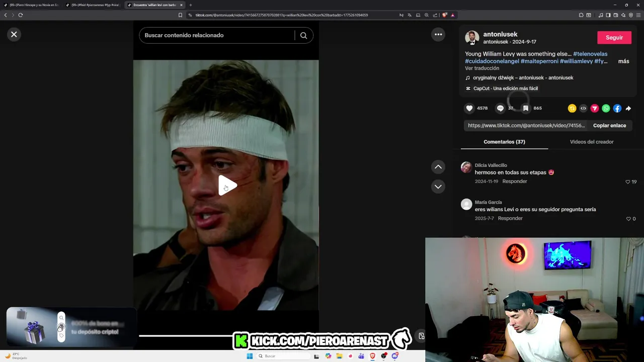This screenshot has width=644, height=362.
Task: Open #maiteperroni hashtag
Action: [539, 61]
